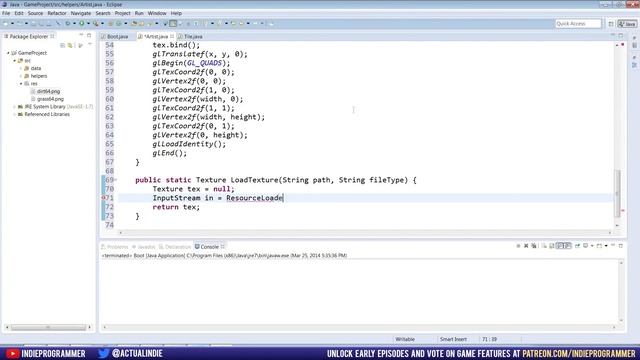This screenshot has height=360, width=640.
Task: Expand the data package node
Action: 21,69
